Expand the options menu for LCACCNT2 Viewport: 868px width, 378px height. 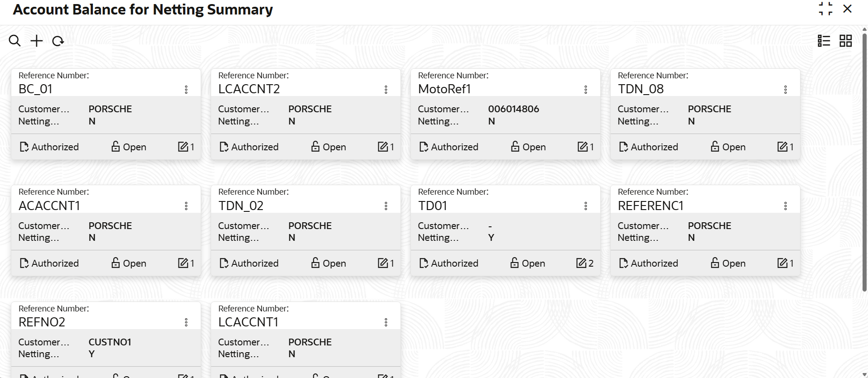point(386,90)
